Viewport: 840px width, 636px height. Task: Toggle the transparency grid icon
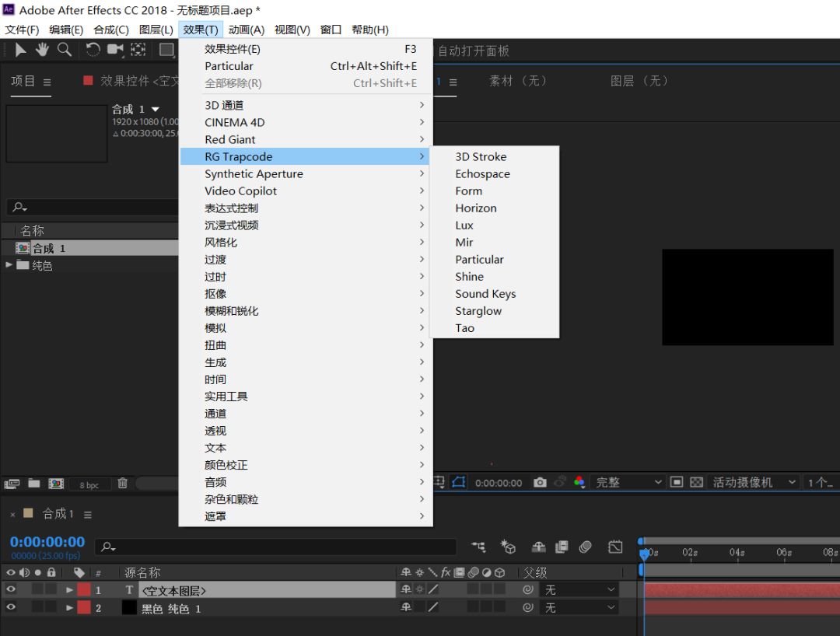[x=696, y=482]
